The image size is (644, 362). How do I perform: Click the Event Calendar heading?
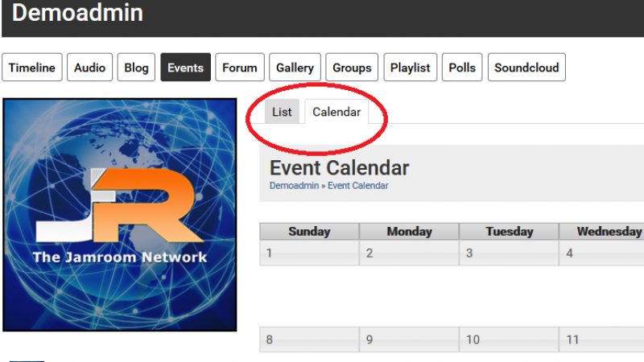pyautogui.click(x=339, y=168)
